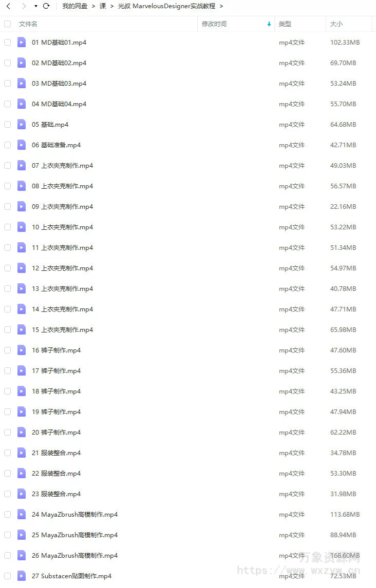Sort by the 大小 column header
Image resolution: width=376 pixels, height=588 pixels.
pos(336,24)
